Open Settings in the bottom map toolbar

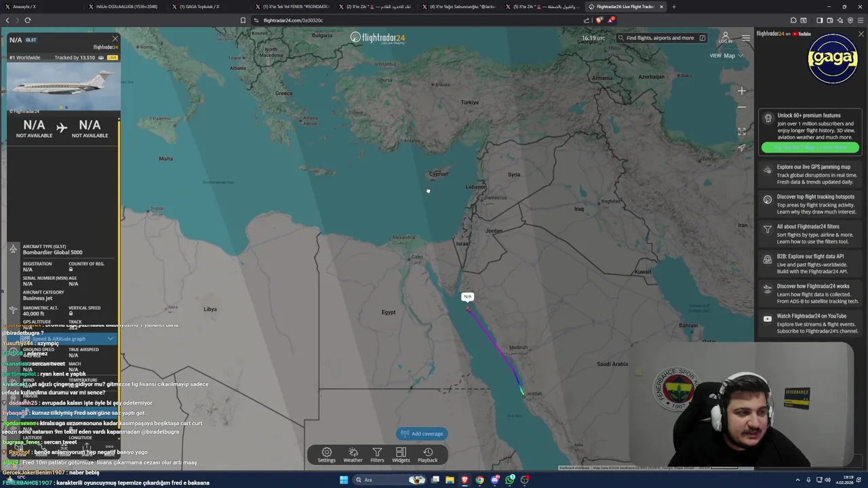click(326, 455)
